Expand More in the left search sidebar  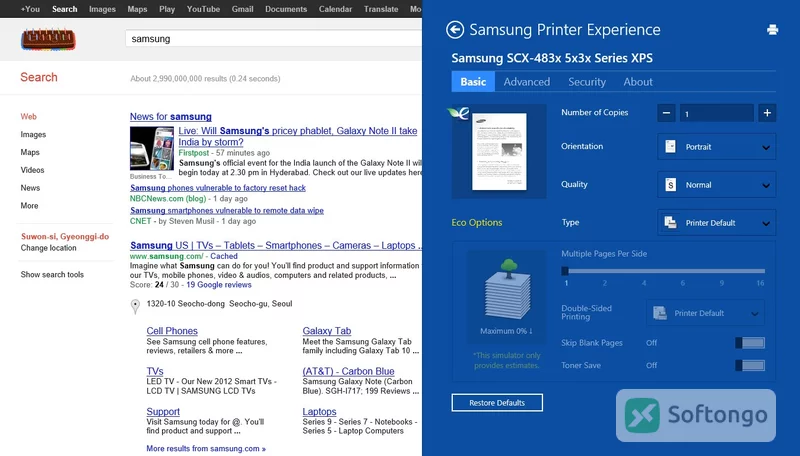pos(29,206)
